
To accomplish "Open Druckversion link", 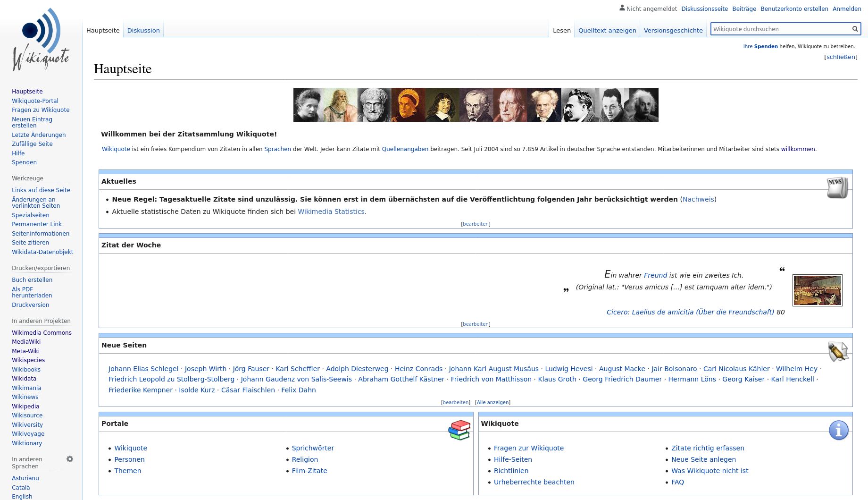I will click(x=30, y=305).
